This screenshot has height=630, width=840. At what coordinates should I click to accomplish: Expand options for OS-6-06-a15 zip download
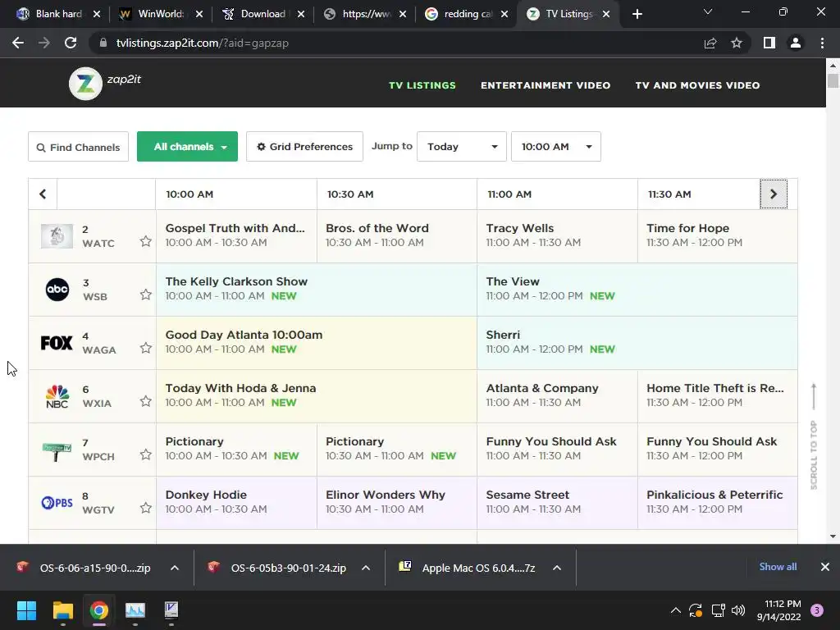click(x=175, y=568)
